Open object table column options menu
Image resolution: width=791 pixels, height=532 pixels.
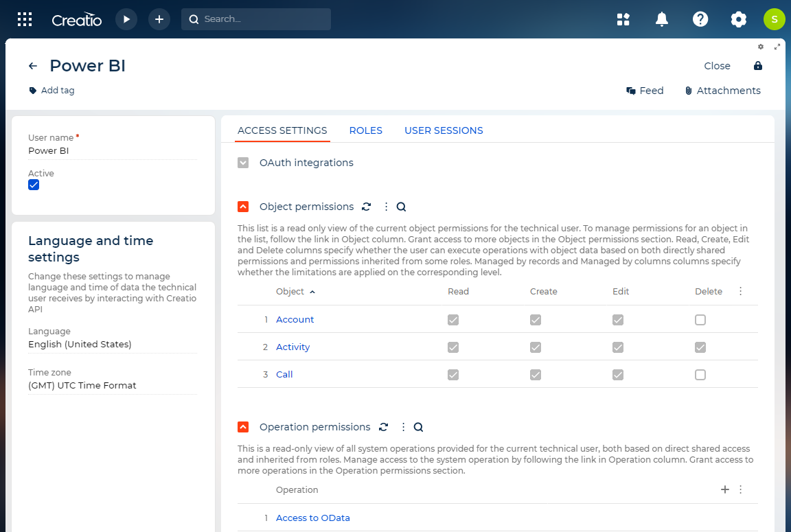(x=741, y=292)
